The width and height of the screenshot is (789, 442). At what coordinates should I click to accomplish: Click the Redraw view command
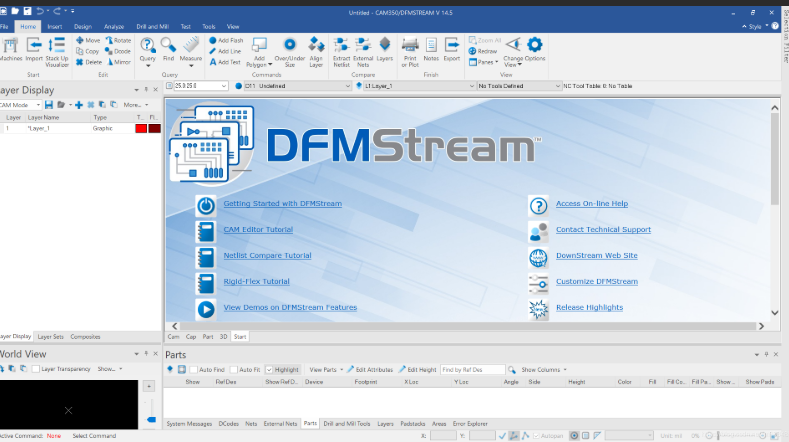pyautogui.click(x=483, y=51)
